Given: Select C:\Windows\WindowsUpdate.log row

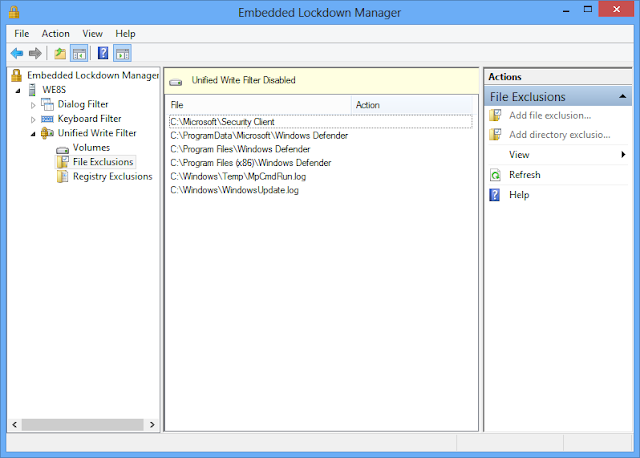Looking at the screenshot, I should point(320,190).
